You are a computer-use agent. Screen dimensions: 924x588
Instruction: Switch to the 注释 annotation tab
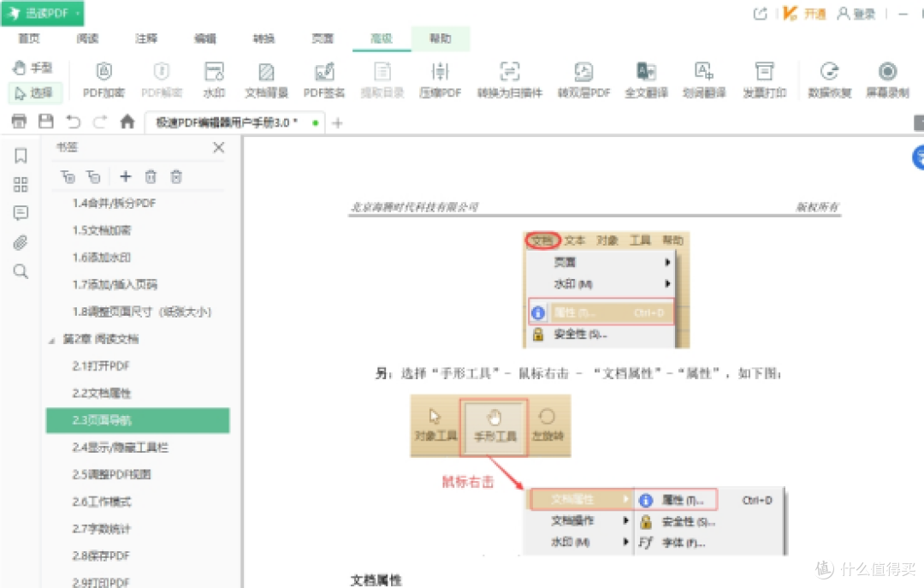pos(146,39)
